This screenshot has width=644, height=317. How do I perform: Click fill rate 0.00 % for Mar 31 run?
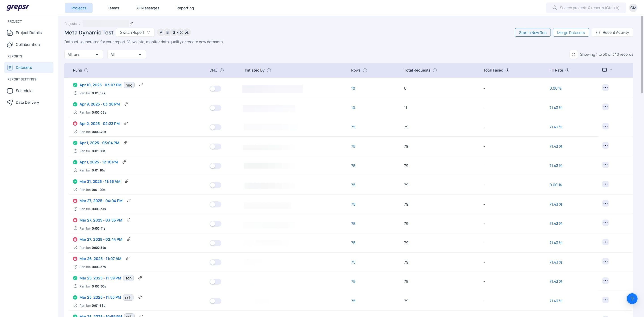[x=555, y=185]
